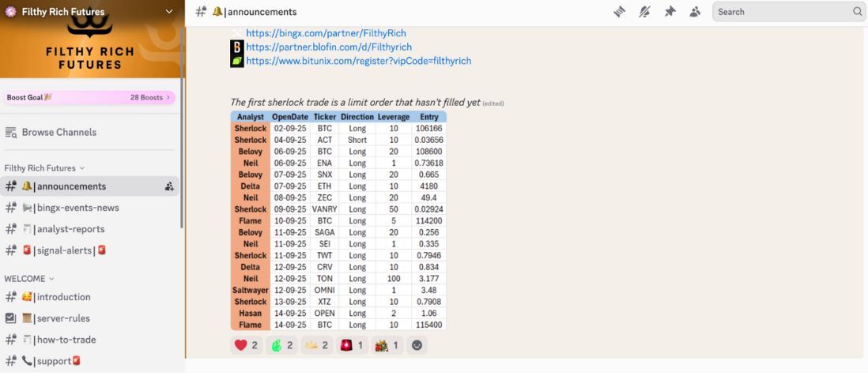Collapse the Filthy Rich Futures category
The height and width of the screenshot is (376, 868).
(44, 168)
